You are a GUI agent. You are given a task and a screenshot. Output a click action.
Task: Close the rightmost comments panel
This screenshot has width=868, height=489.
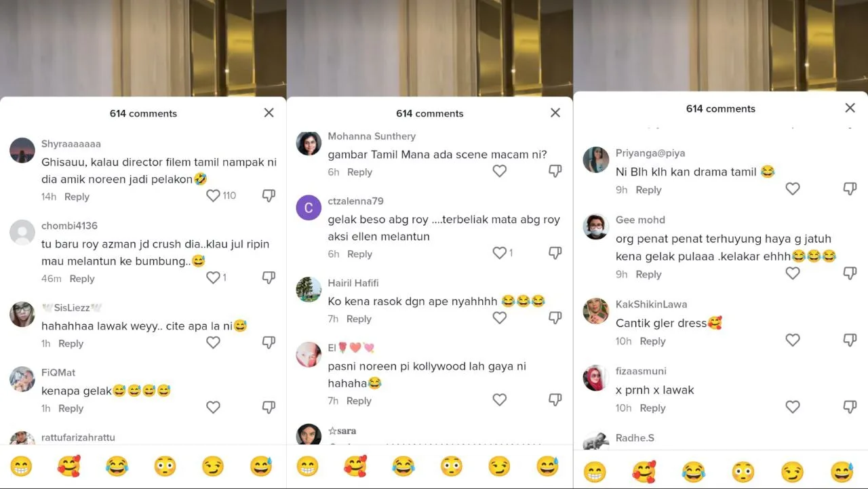(x=850, y=108)
